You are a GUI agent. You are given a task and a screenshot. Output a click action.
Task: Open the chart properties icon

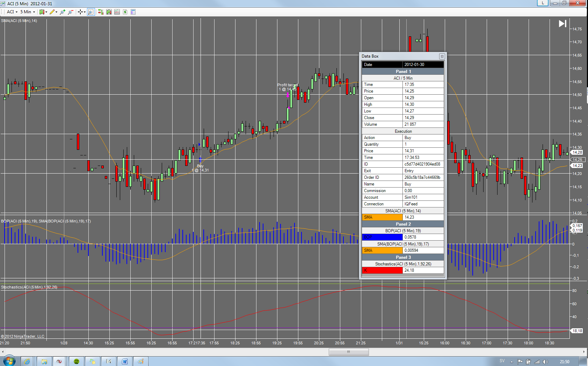pyautogui.click(x=133, y=12)
